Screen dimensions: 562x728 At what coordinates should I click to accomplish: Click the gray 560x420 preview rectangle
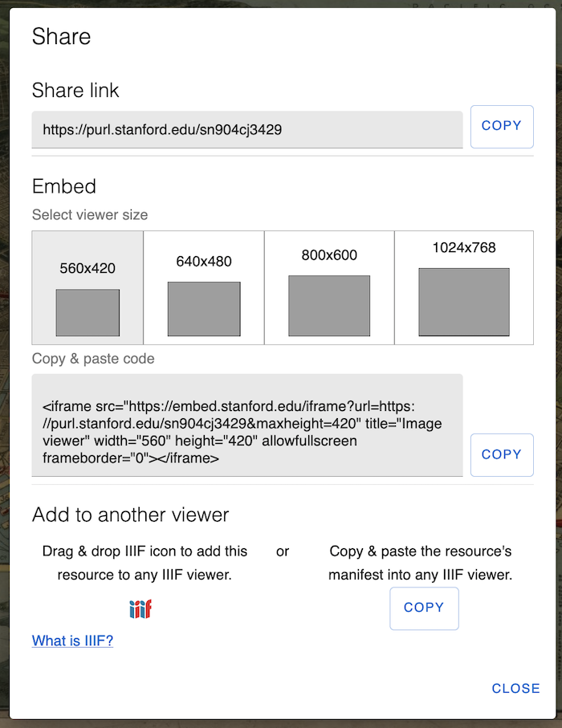coord(87,312)
